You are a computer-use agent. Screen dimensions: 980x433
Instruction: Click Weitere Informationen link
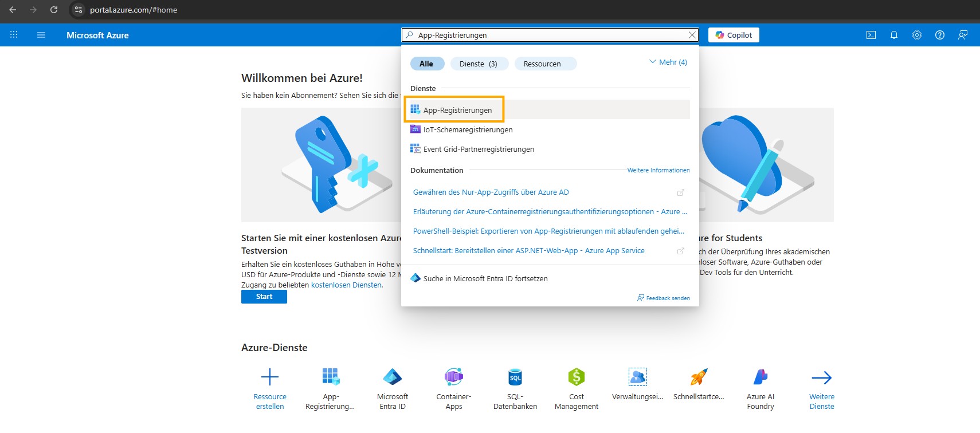pyautogui.click(x=658, y=170)
